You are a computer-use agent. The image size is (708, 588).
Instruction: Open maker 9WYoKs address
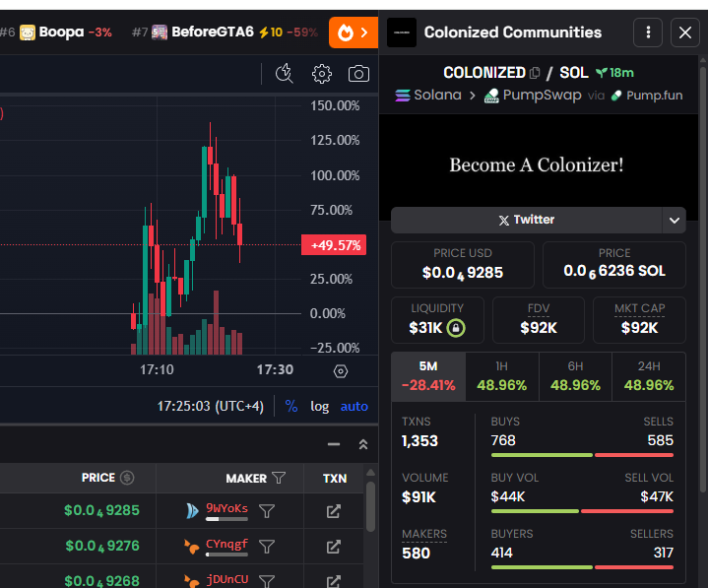point(226,508)
